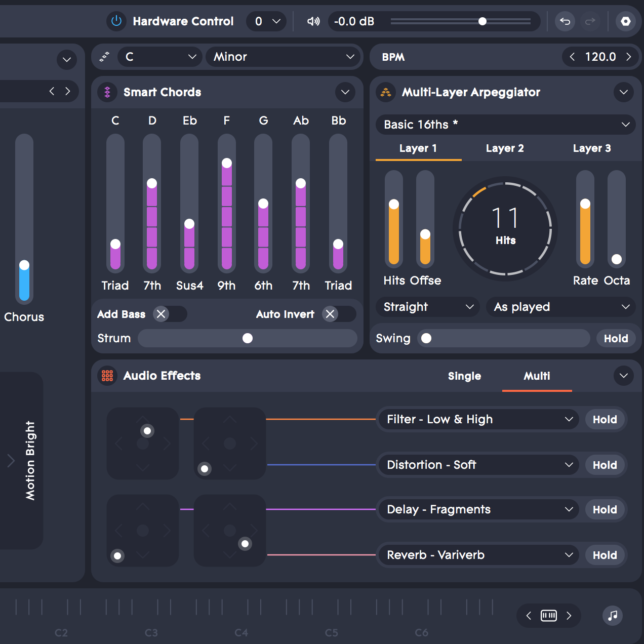Select the Single effects tab
The width and height of the screenshot is (644, 644).
464,376
